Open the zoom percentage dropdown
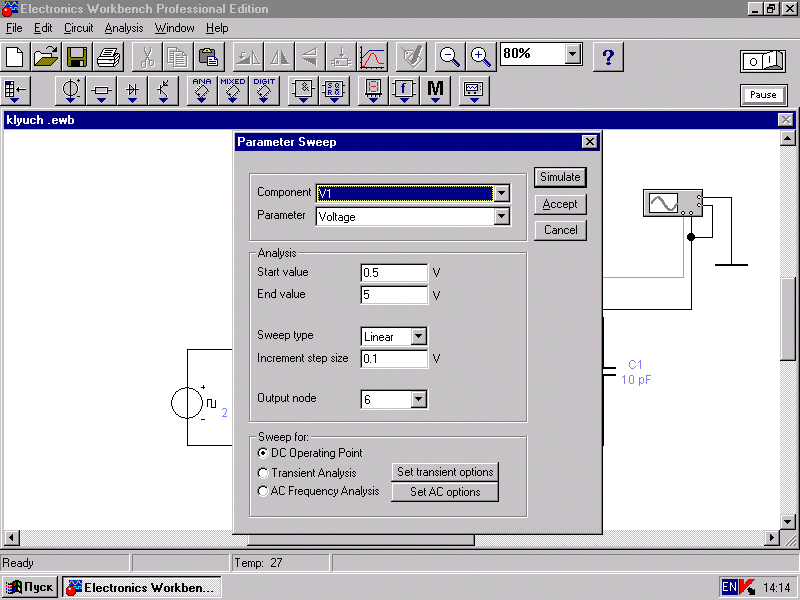800x600 pixels. tap(573, 53)
